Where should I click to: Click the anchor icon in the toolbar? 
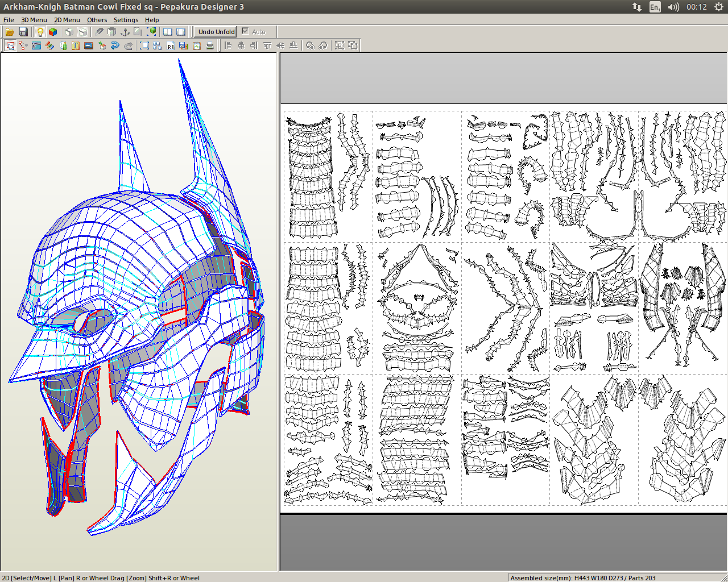click(x=125, y=32)
